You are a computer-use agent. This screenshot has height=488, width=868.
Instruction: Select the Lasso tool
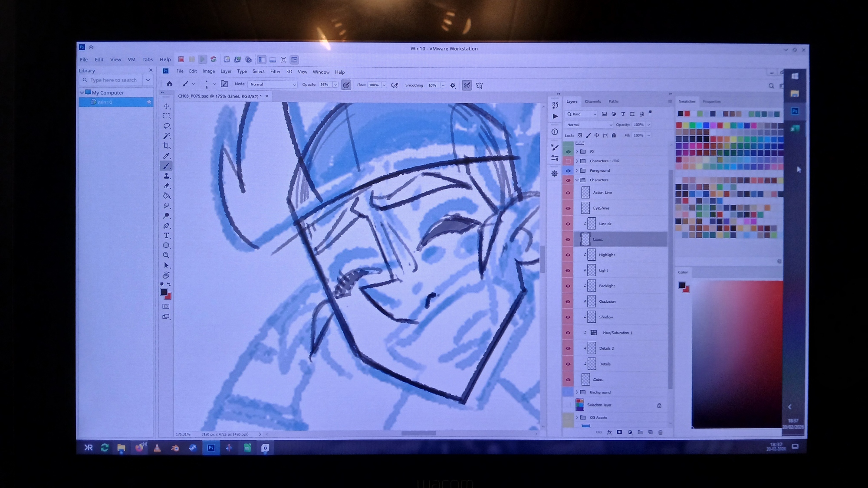pyautogui.click(x=166, y=126)
